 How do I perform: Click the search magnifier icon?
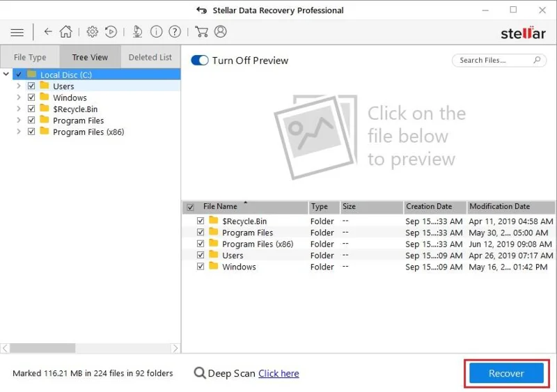[x=537, y=60]
